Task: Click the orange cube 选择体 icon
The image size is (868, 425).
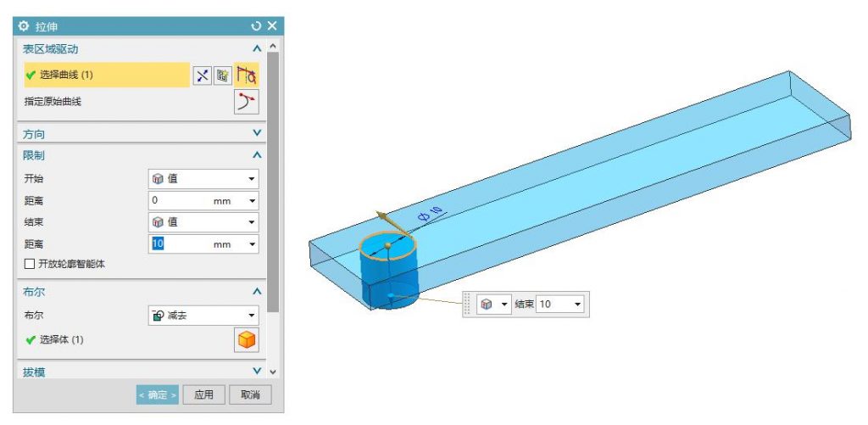Action: click(x=247, y=339)
